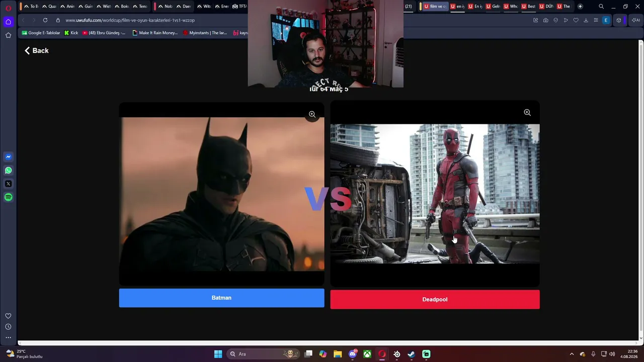Open the sidebar heart pinboards icon

coord(8,316)
